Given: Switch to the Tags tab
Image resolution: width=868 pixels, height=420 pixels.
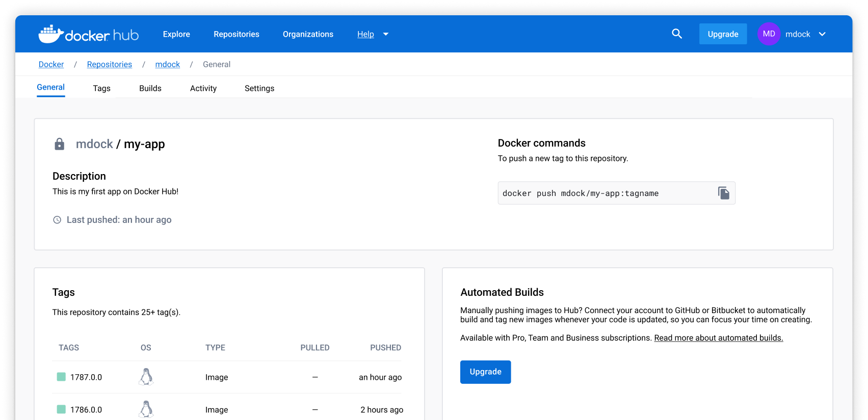Looking at the screenshot, I should (101, 88).
